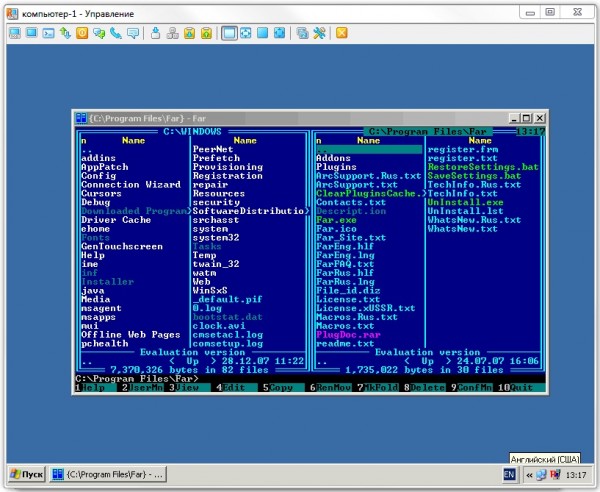The image size is (600, 492).
Task: Send message speech bubble icon
Action: coord(133,33)
